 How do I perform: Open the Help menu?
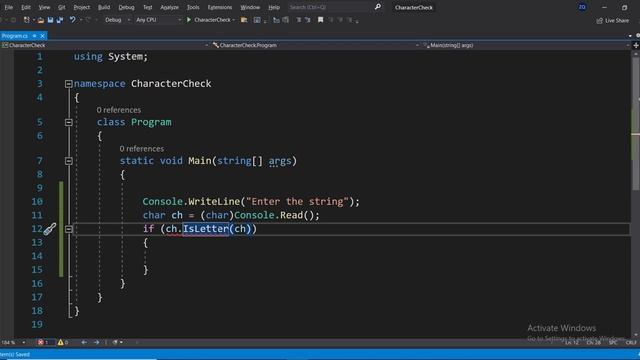274,7
